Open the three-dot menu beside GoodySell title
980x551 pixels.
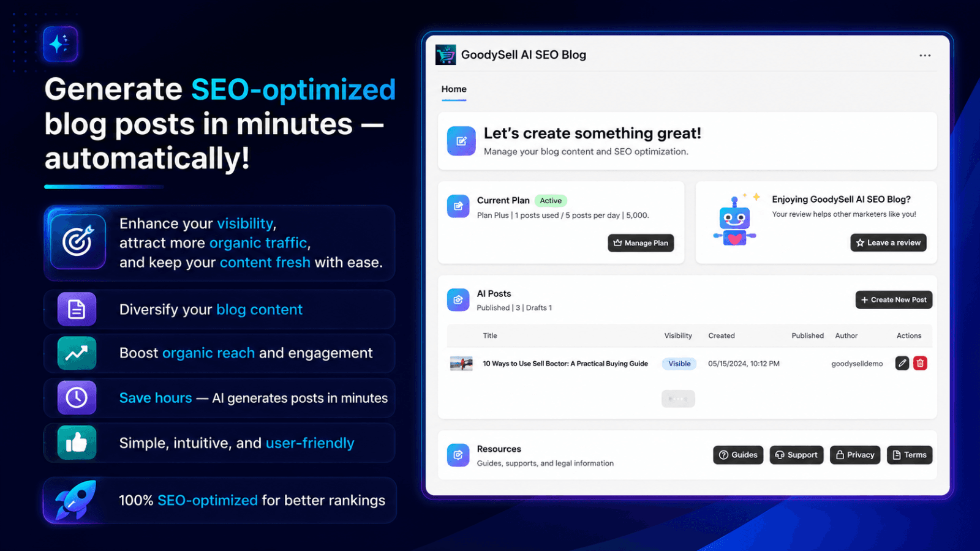click(x=925, y=55)
